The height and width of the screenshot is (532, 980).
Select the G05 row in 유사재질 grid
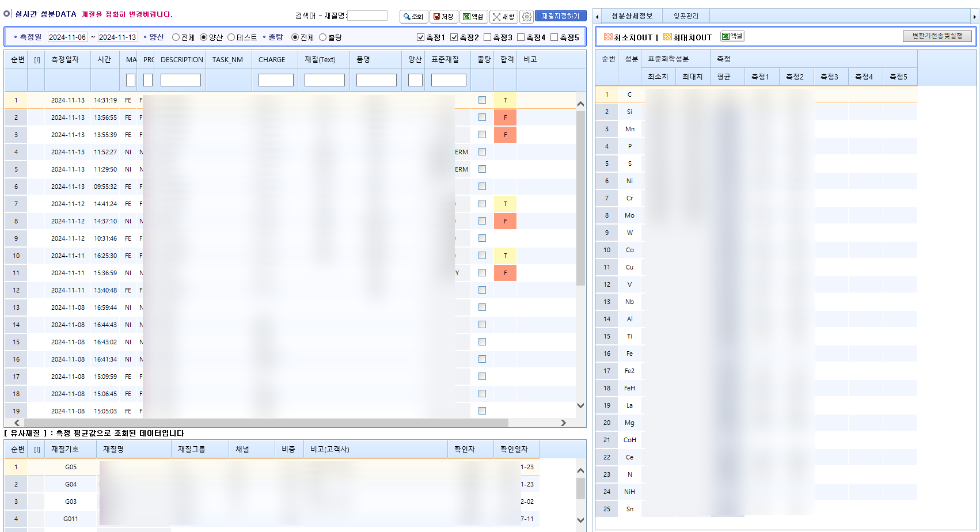coord(272,467)
